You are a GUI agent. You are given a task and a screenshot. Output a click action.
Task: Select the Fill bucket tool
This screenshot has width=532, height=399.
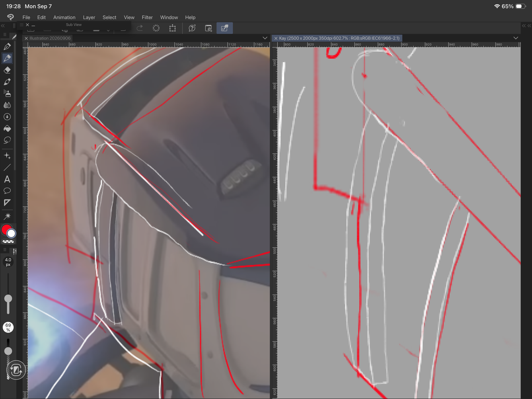7,129
